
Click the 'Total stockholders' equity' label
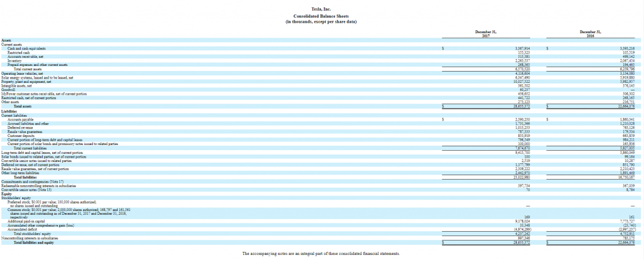(31, 234)
